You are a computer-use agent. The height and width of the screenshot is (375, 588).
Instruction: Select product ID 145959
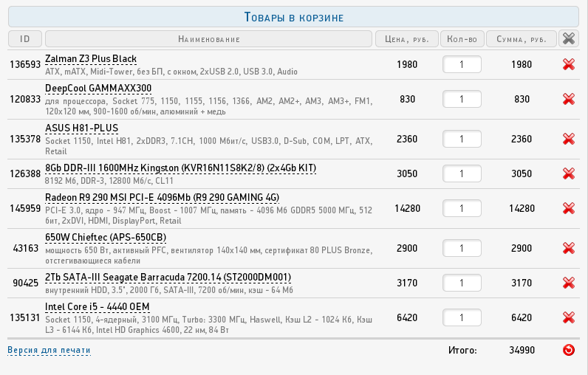coord(25,208)
